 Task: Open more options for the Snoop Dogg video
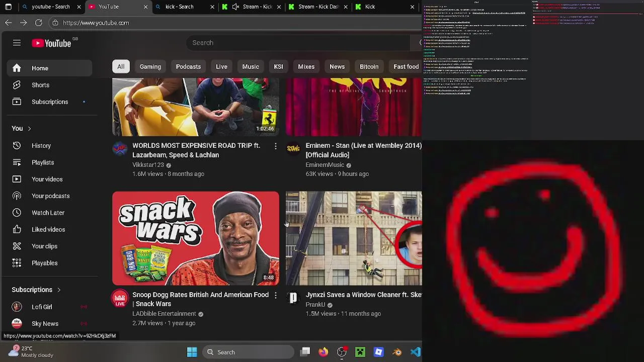(275, 295)
